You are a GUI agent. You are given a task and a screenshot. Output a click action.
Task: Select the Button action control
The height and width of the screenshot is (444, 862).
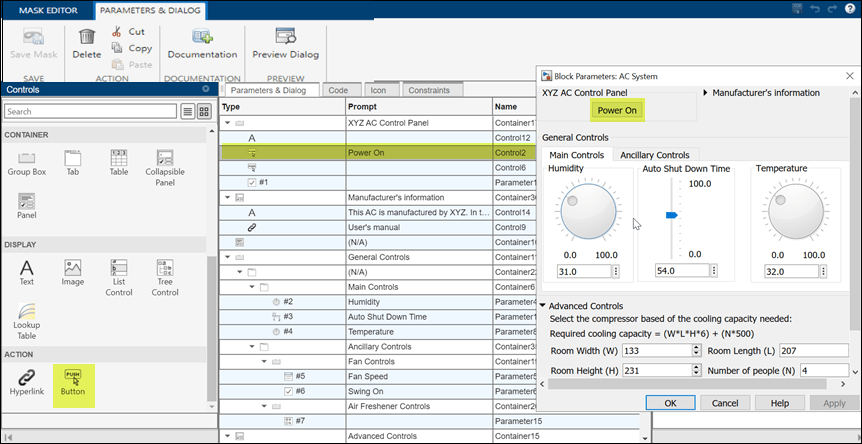pyautogui.click(x=72, y=382)
